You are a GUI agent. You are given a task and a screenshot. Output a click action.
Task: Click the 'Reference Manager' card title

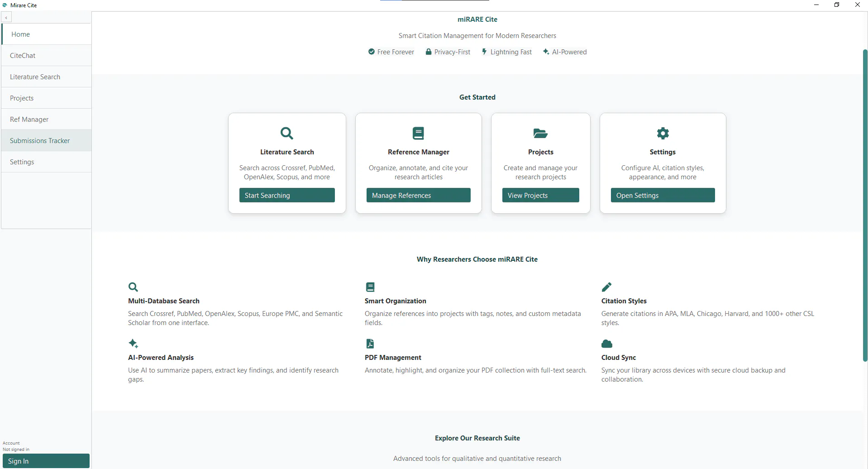point(419,152)
